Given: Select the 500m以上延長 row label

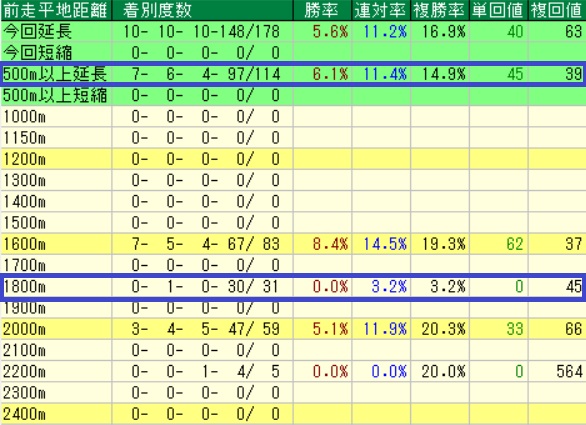Looking at the screenshot, I should (x=55, y=74).
